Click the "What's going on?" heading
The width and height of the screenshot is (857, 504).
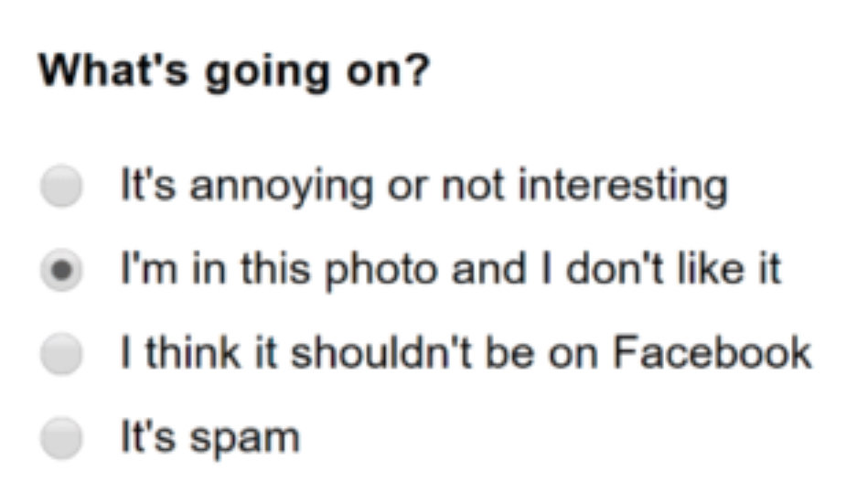click(x=234, y=71)
